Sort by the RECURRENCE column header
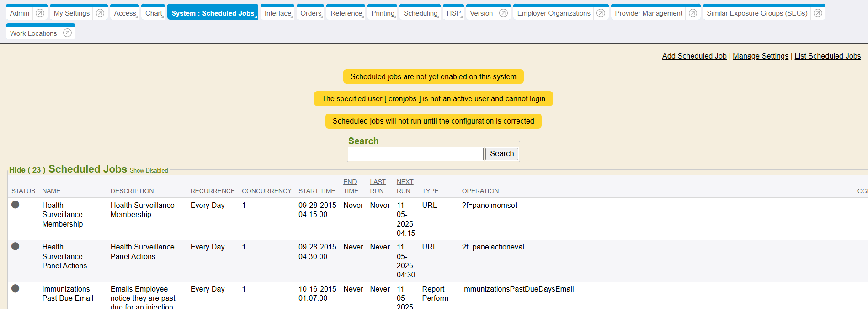Viewport: 868px width, 309px height. (x=213, y=191)
